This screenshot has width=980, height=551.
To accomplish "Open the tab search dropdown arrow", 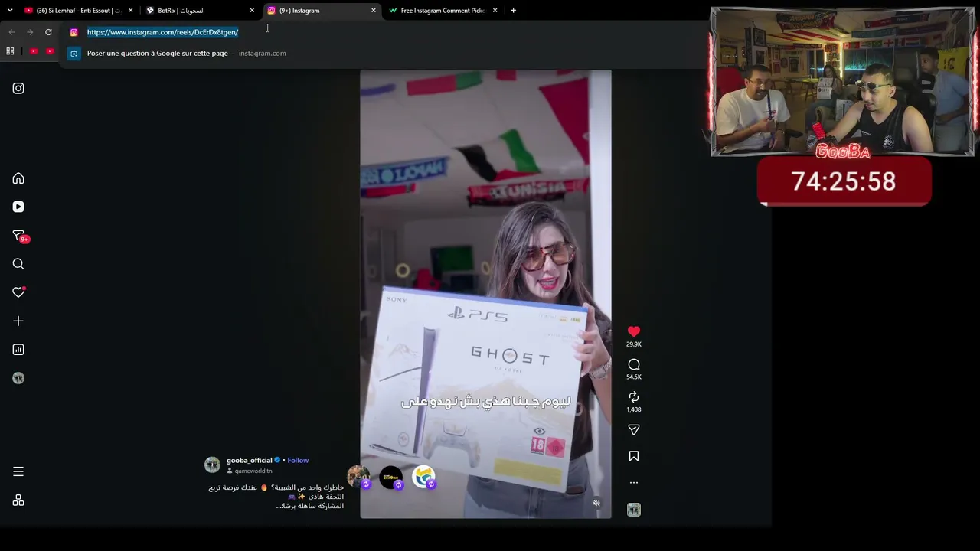I will click(x=10, y=11).
